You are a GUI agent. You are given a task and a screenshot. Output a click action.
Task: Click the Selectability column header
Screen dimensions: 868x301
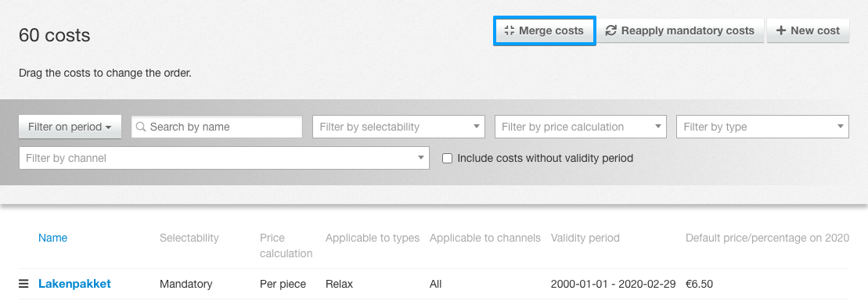coord(189,238)
